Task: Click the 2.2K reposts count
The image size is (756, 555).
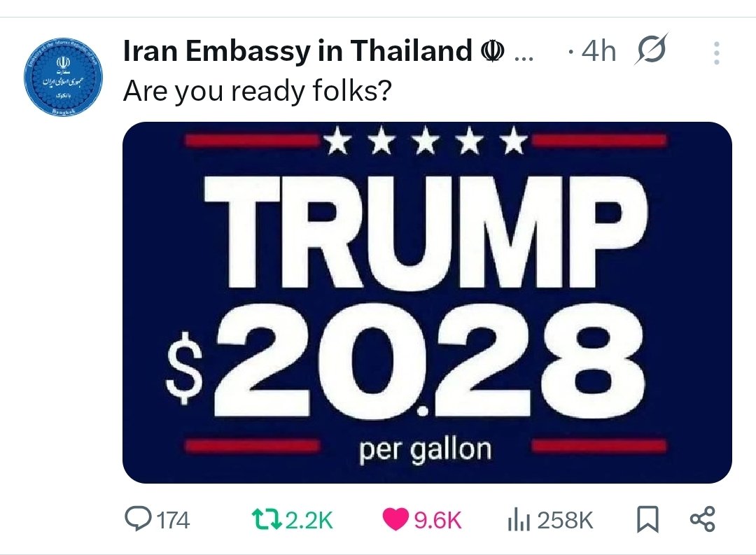Action: point(309,520)
